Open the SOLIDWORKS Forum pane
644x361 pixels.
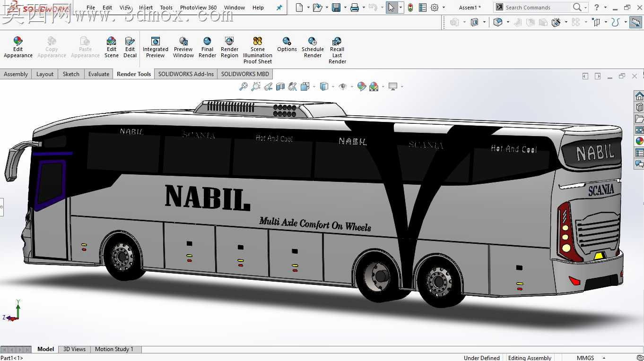pyautogui.click(x=639, y=164)
